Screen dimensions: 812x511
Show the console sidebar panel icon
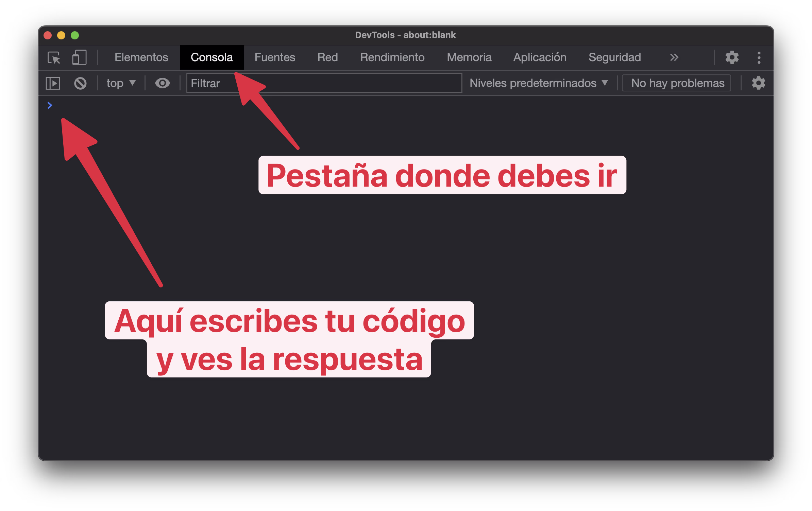point(53,83)
